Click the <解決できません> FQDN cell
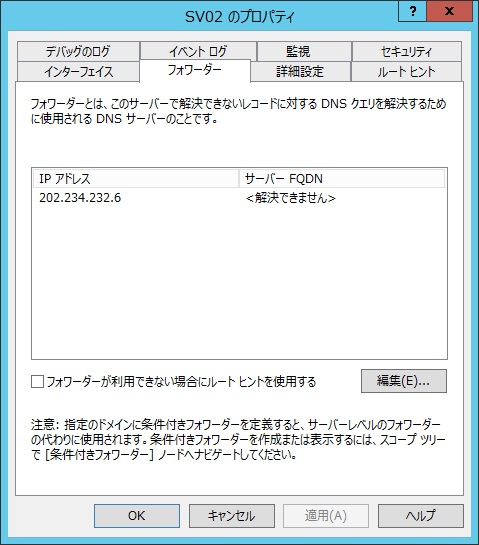This screenshot has width=479, height=545. point(291,198)
